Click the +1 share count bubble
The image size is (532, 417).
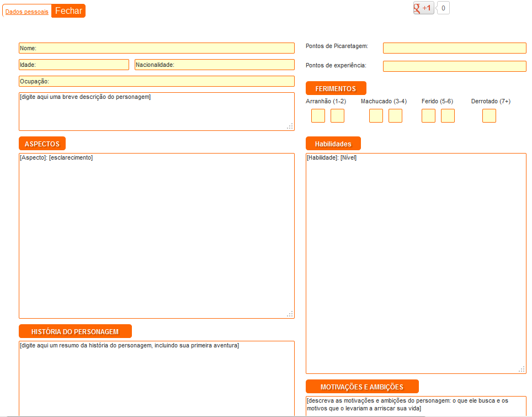point(443,8)
